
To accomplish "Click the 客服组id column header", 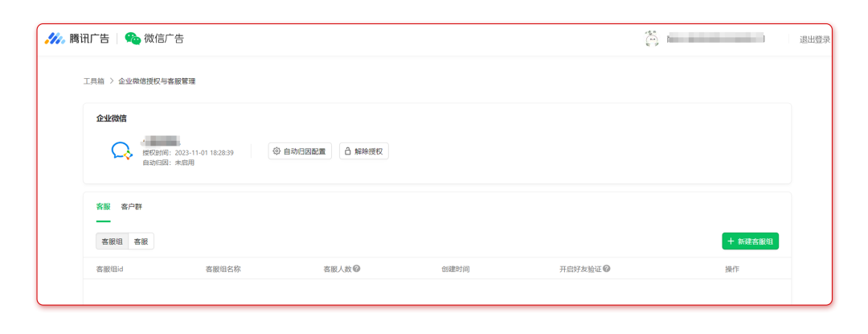I will [109, 269].
